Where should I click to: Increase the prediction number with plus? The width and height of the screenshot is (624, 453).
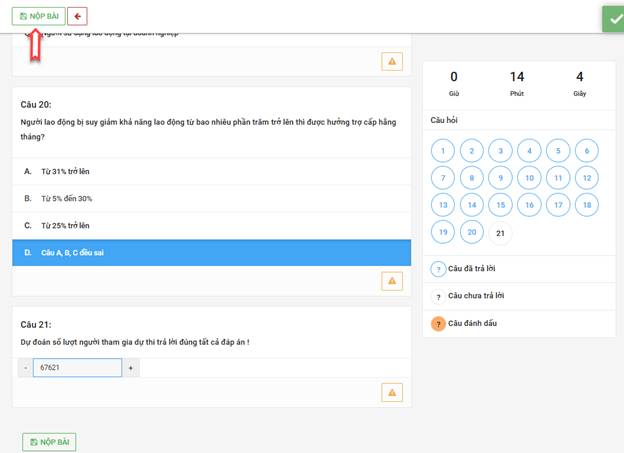pos(131,368)
